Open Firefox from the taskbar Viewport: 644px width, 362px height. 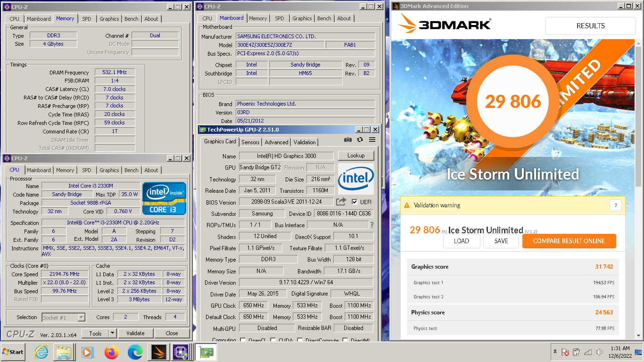click(111, 352)
